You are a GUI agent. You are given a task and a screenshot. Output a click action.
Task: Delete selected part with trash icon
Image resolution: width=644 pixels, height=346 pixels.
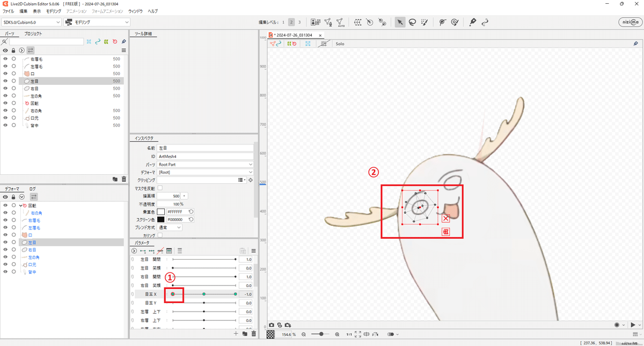(x=124, y=179)
